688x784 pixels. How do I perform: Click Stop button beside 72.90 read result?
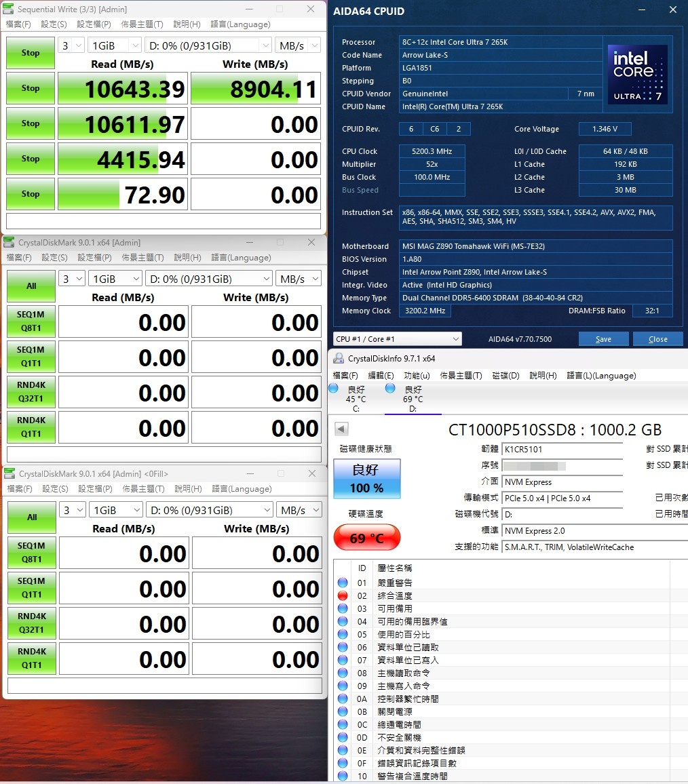[31, 193]
